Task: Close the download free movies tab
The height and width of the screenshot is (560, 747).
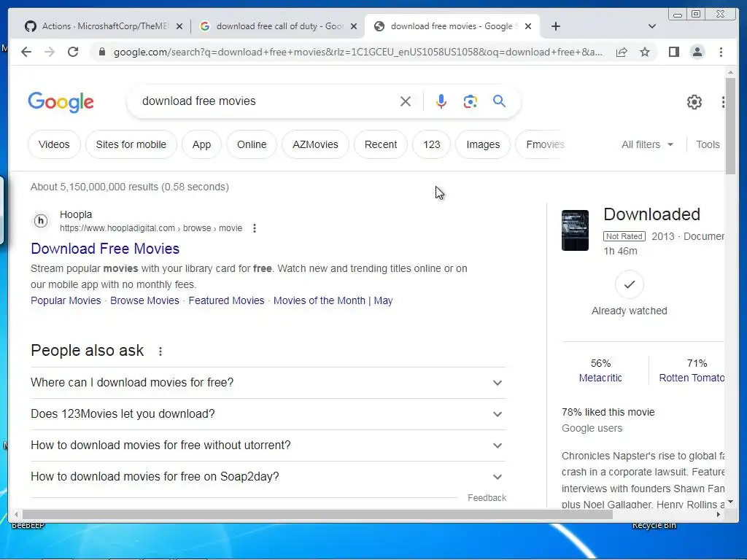Action: [x=528, y=26]
